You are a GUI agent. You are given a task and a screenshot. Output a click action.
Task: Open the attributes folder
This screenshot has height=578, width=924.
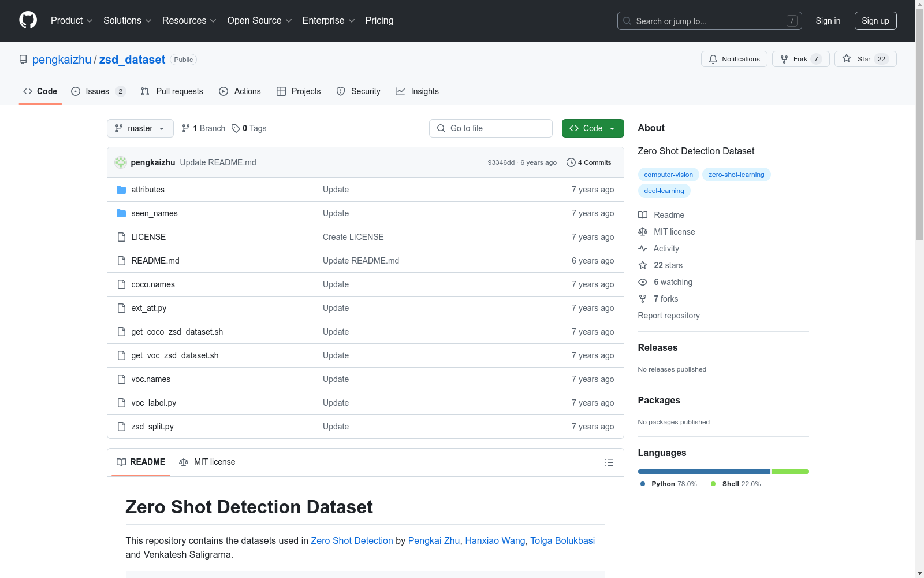(x=148, y=190)
